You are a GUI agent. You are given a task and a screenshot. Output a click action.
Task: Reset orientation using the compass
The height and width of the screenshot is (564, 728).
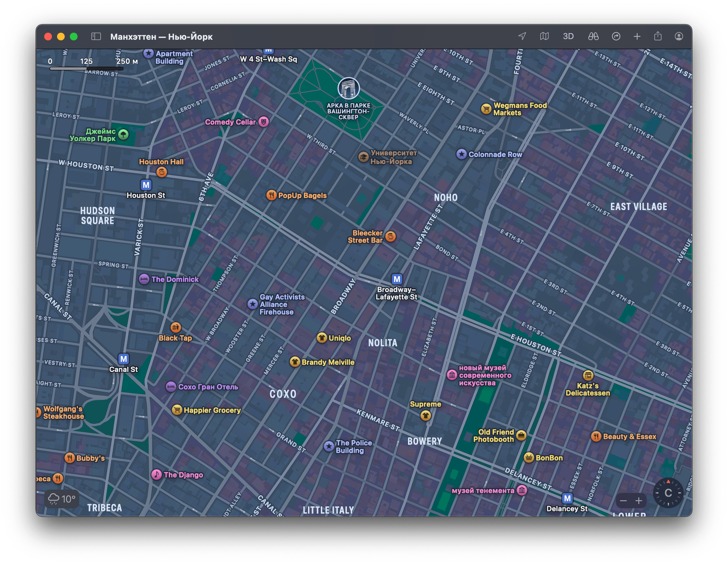pyautogui.click(x=668, y=493)
